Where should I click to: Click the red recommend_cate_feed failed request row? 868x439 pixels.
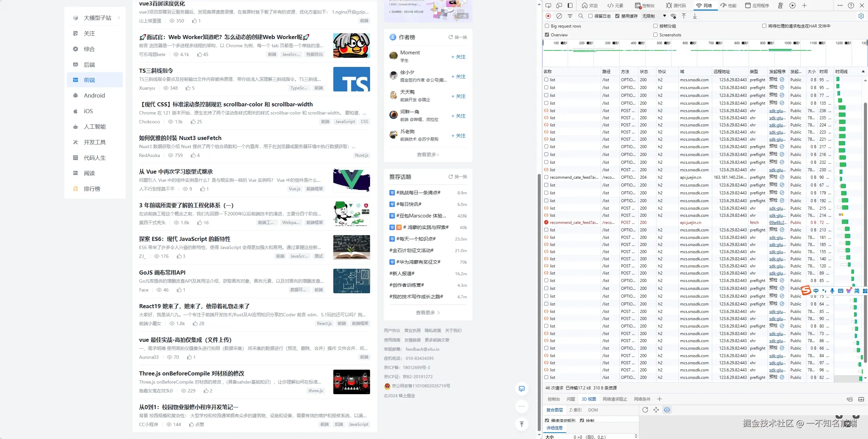point(573,223)
